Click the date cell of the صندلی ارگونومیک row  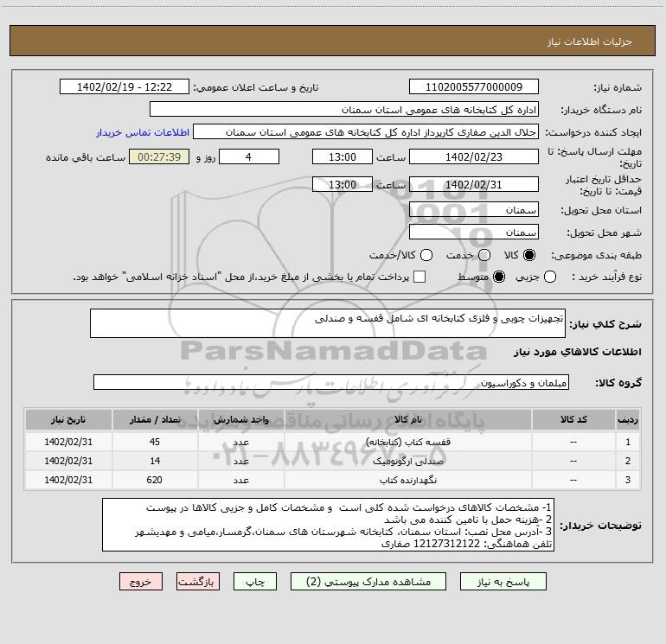point(68,461)
